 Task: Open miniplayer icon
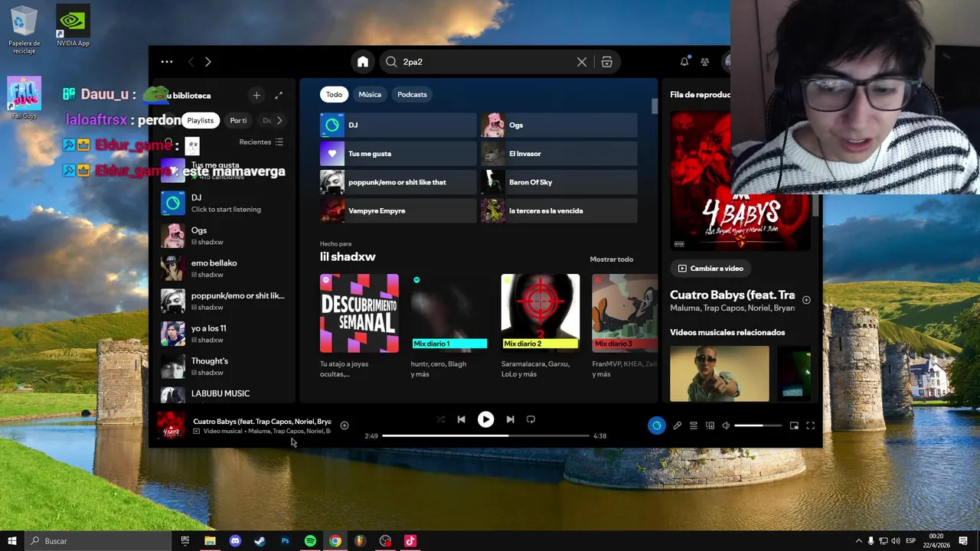click(794, 425)
